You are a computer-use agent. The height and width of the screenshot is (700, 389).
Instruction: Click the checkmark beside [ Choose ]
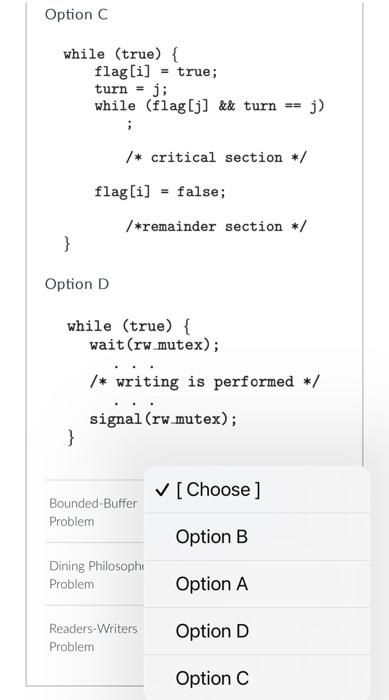click(162, 490)
